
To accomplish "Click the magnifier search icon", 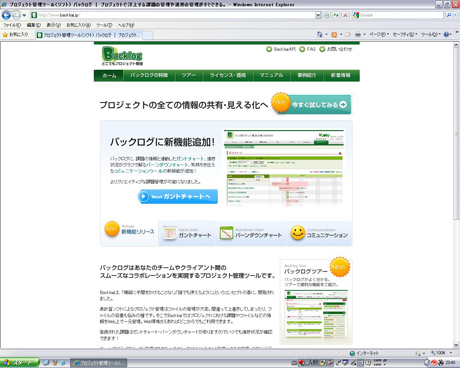I will 449,15.
